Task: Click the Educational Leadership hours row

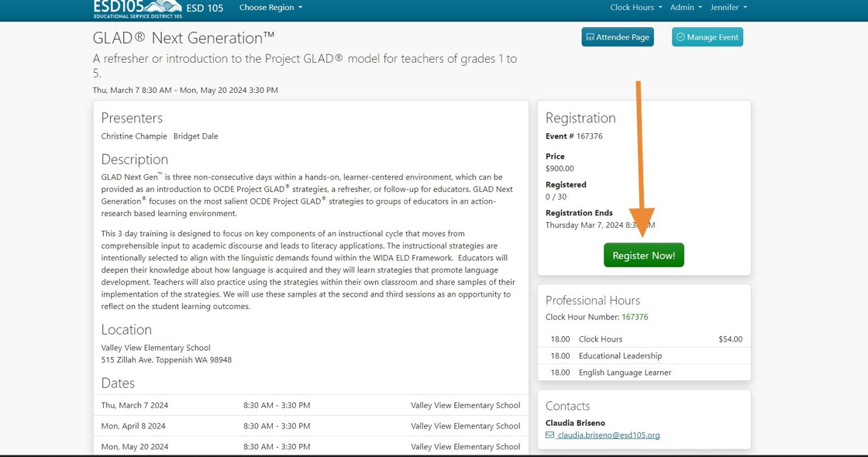Action: [x=644, y=356]
